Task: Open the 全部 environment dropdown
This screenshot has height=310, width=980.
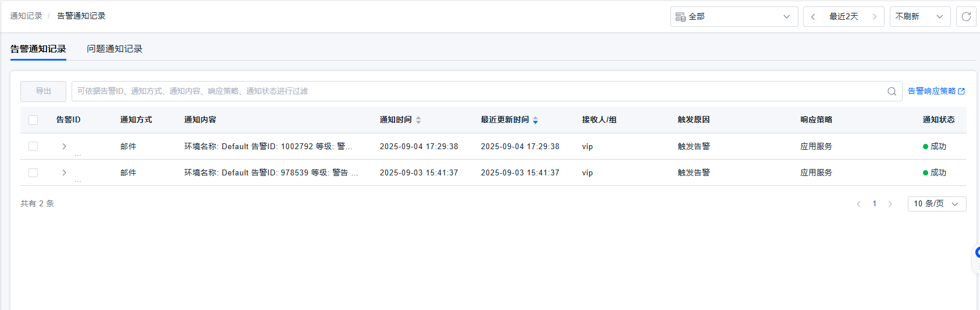Action: [x=734, y=17]
